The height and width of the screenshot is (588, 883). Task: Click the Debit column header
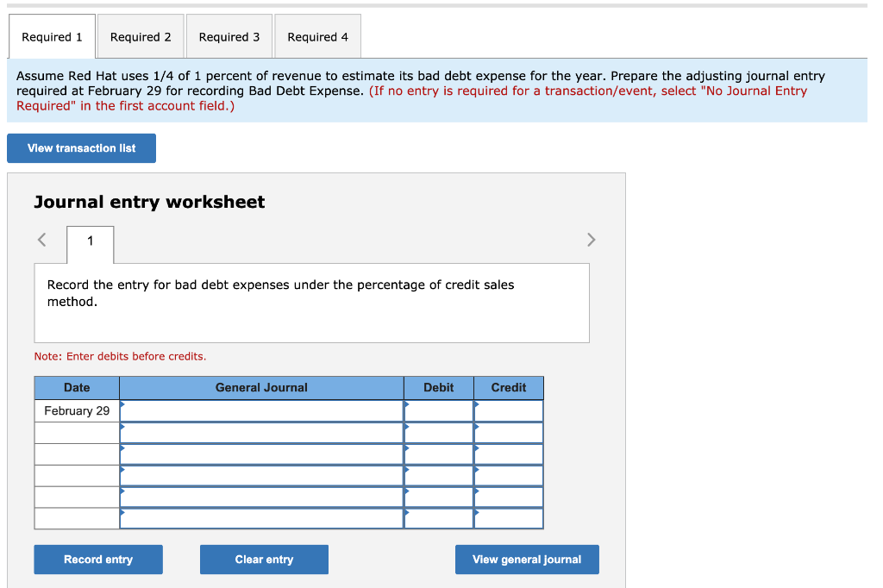click(439, 387)
